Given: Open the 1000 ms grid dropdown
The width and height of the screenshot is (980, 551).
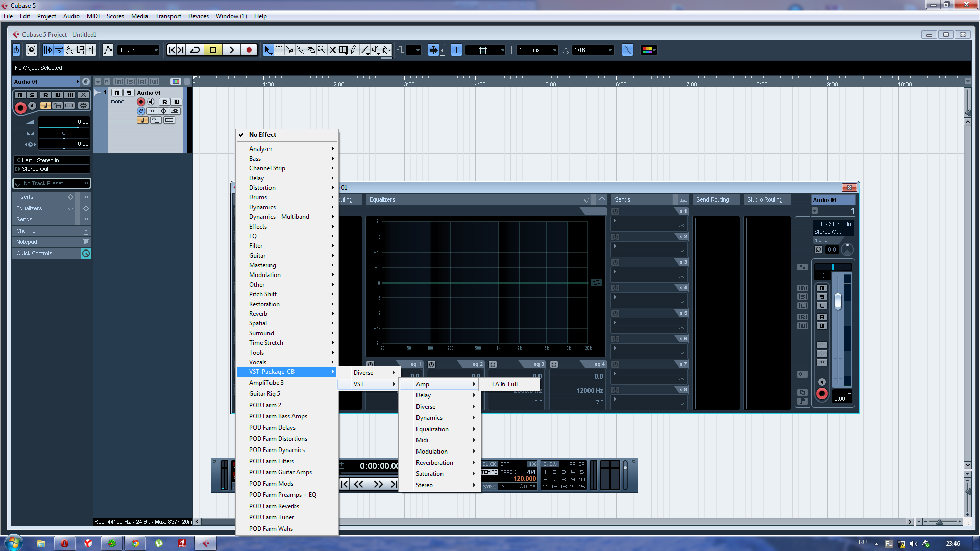Looking at the screenshot, I should pyautogui.click(x=537, y=50).
